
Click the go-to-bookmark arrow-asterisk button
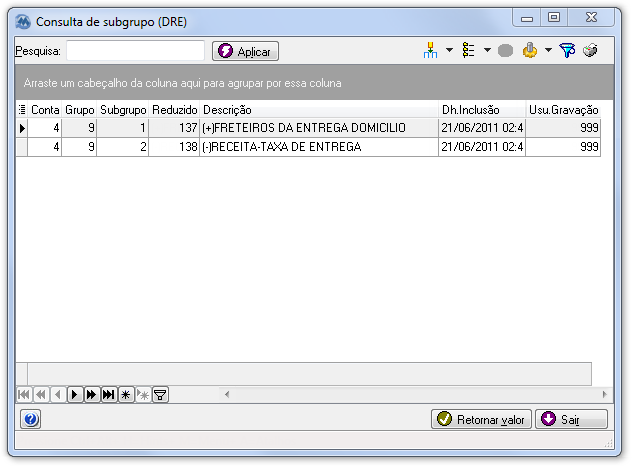(x=143, y=394)
